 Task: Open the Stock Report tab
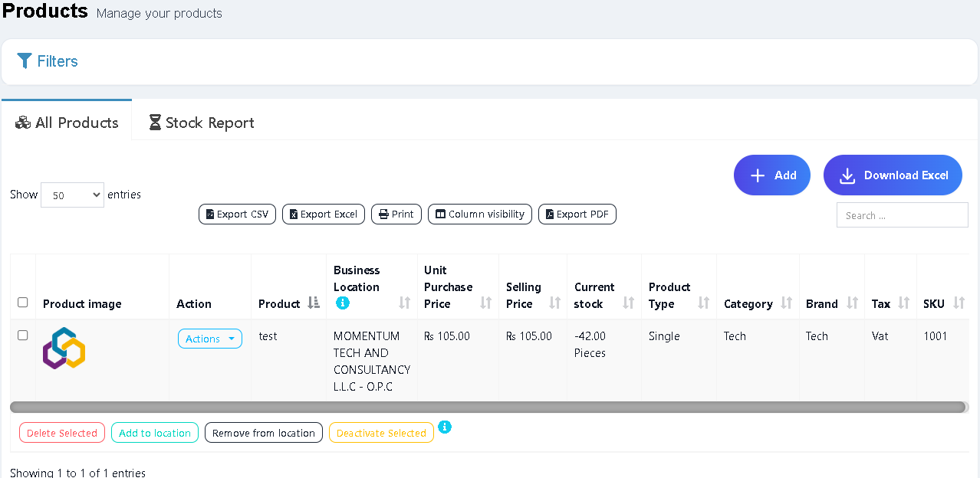(x=201, y=122)
